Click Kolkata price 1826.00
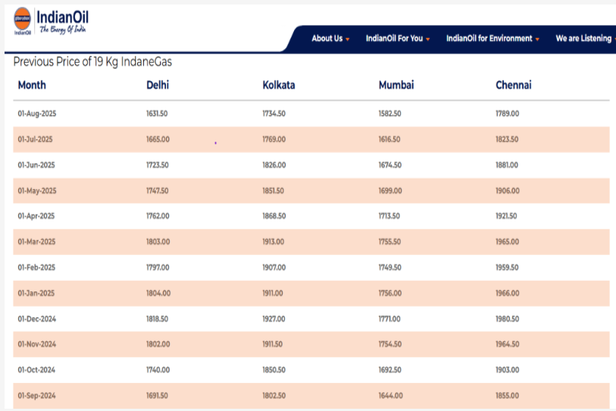The height and width of the screenshot is (411, 616). point(274,165)
